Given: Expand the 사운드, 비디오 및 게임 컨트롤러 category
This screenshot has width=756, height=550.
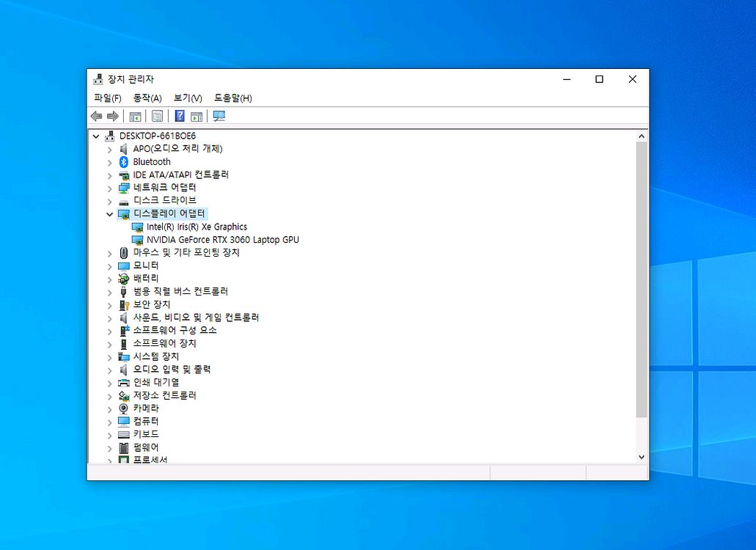Looking at the screenshot, I should click(110, 318).
